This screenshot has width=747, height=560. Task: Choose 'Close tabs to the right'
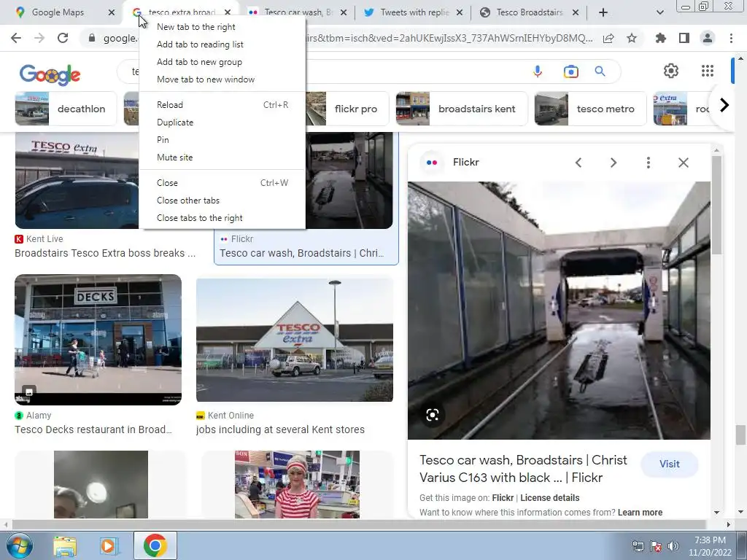[x=222, y=218]
